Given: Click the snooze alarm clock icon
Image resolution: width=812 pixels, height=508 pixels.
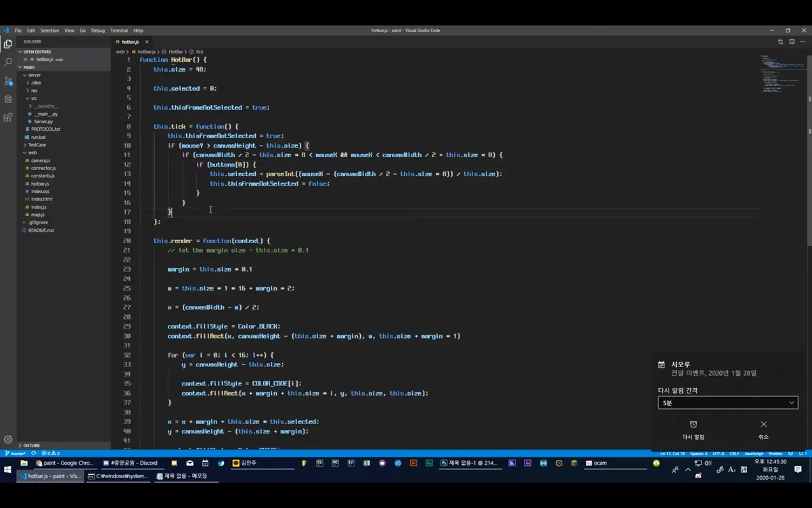Looking at the screenshot, I should coord(694,425).
